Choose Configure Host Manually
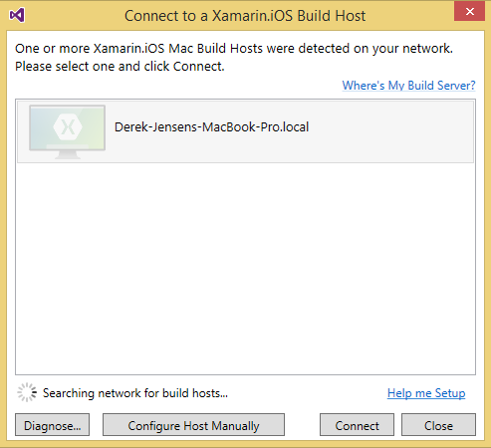This screenshot has height=448, width=491. click(x=193, y=425)
